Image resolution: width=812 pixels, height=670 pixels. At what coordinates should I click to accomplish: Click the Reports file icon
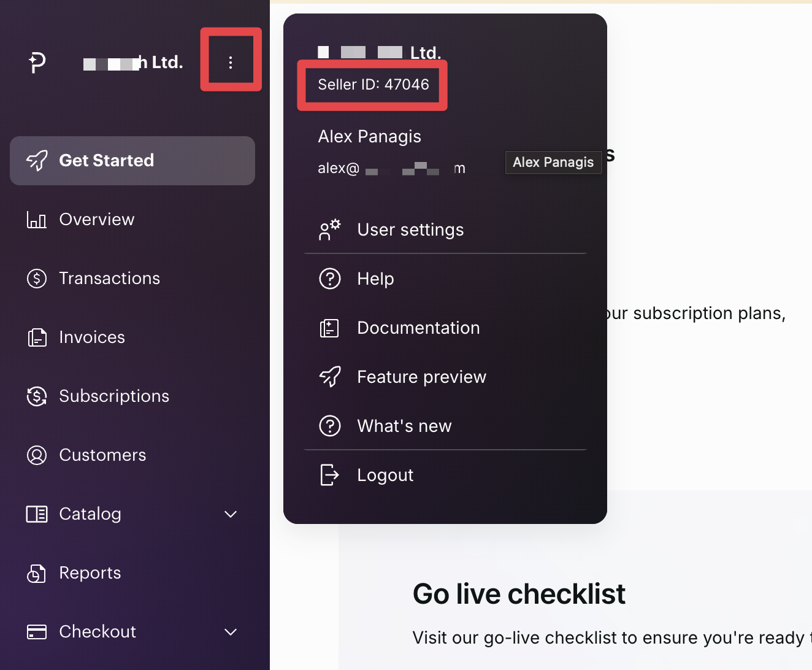pos(37,573)
